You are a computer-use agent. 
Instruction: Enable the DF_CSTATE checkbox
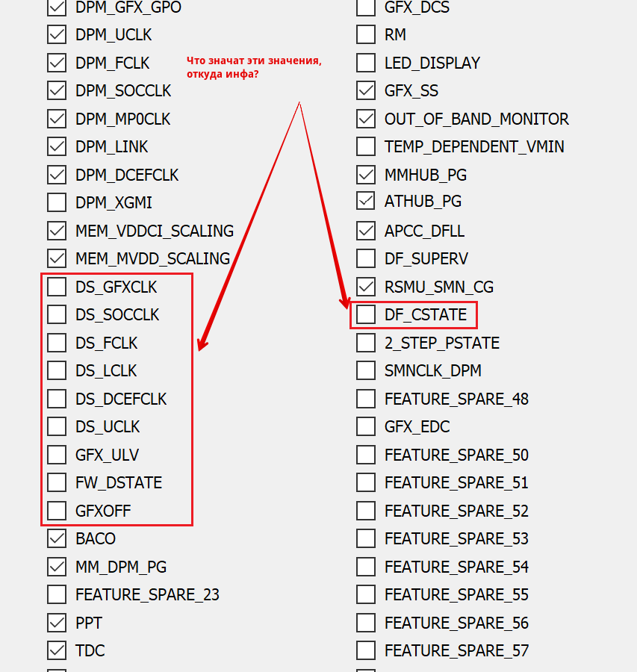point(366,315)
